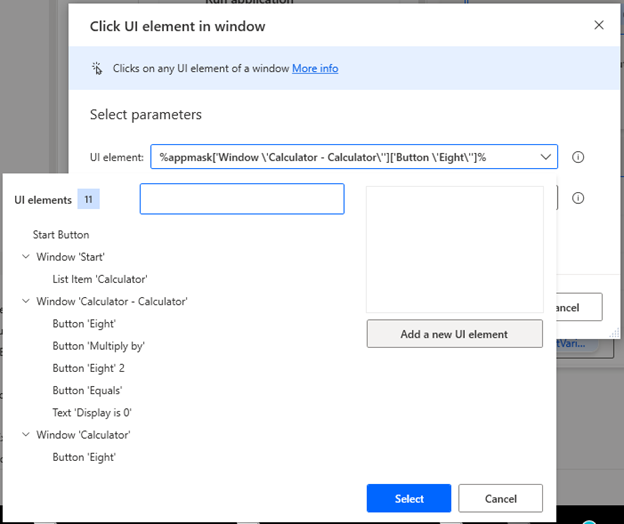Click the Select button

point(409,498)
